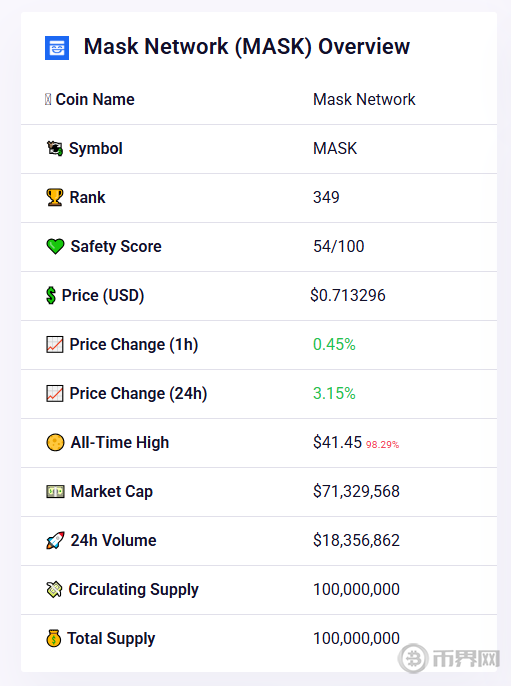Click the green dollar sign Price icon

[x=51, y=295]
